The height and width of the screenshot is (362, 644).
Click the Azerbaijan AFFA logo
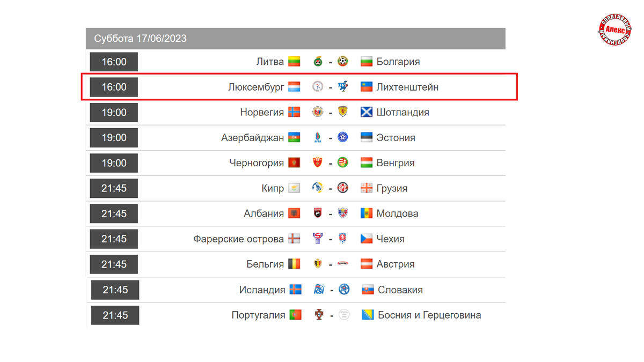click(318, 137)
